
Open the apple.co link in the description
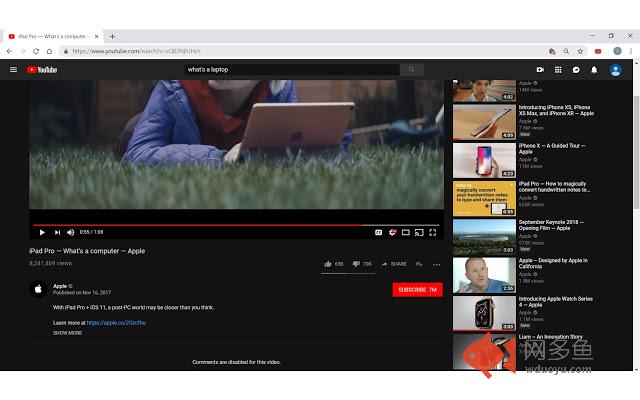[x=116, y=322]
